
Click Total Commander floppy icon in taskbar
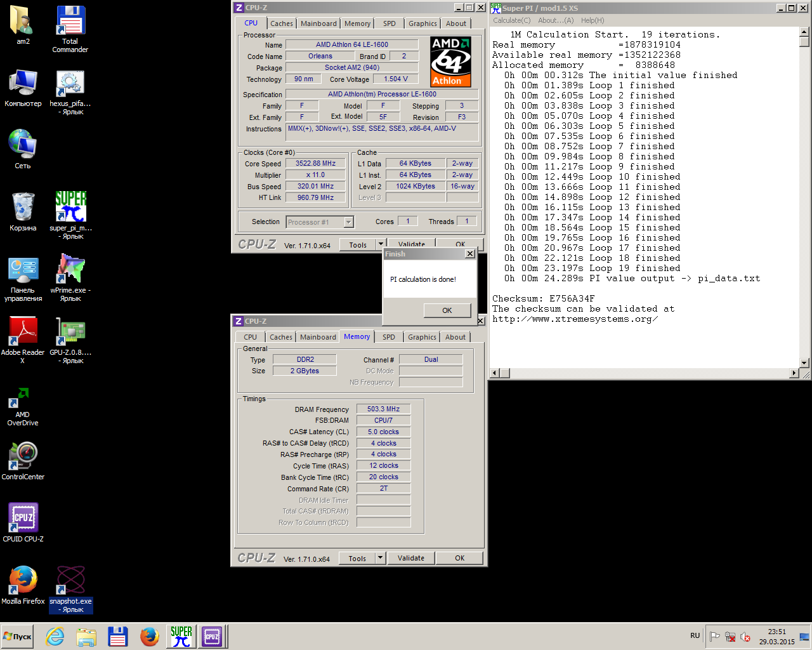(x=118, y=637)
